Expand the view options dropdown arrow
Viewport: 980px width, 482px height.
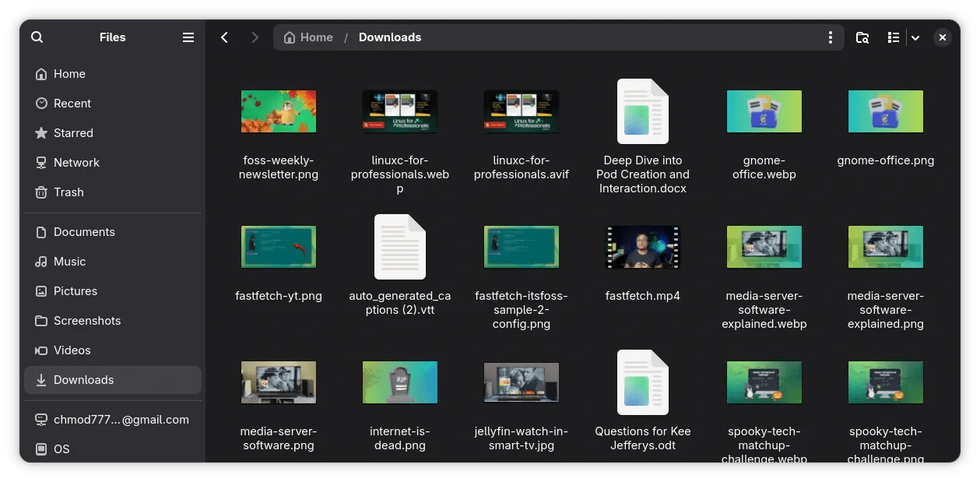915,37
